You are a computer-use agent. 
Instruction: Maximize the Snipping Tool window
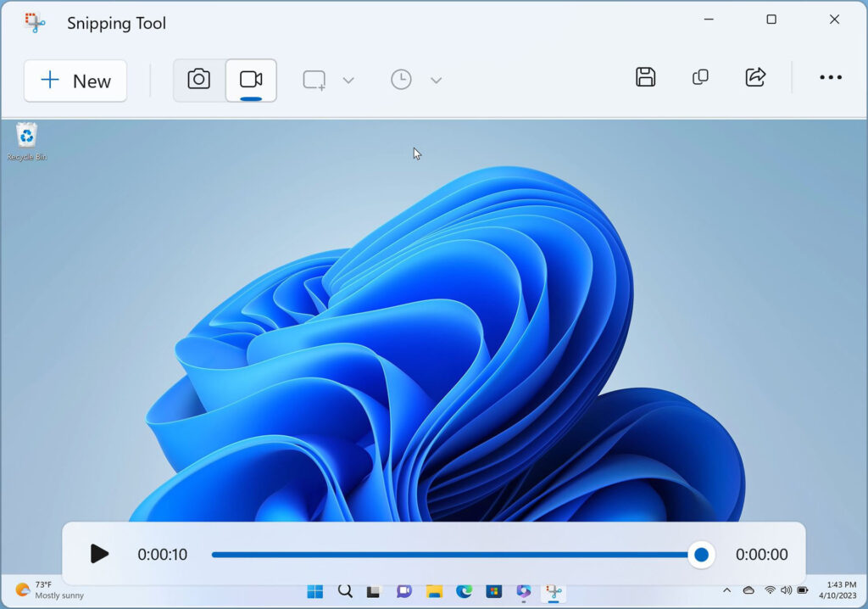tap(771, 20)
